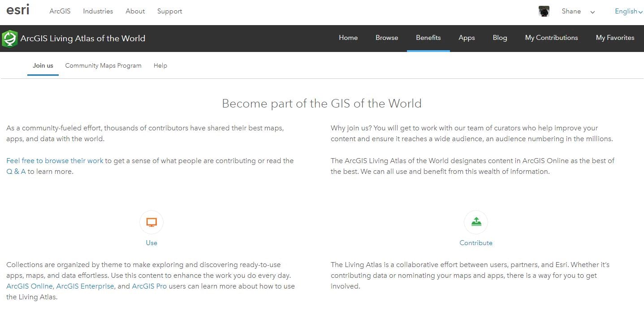Open the Apps tab

(467, 38)
